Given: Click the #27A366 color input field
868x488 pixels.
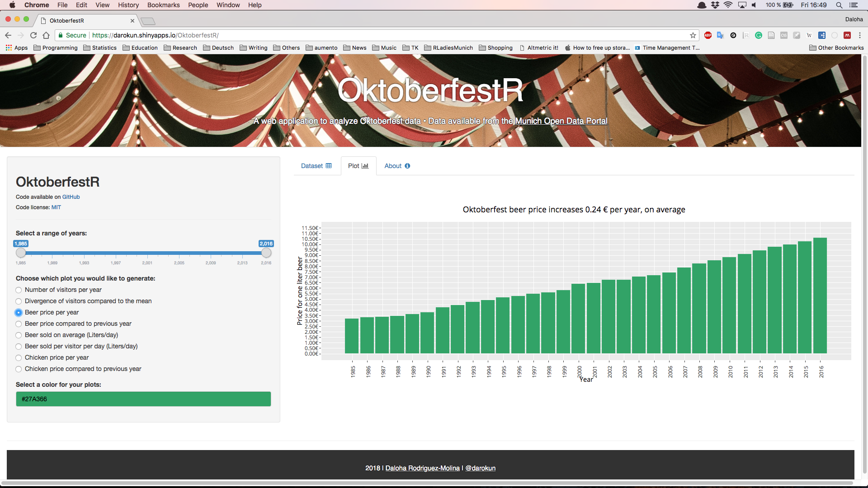Looking at the screenshot, I should tap(143, 399).
